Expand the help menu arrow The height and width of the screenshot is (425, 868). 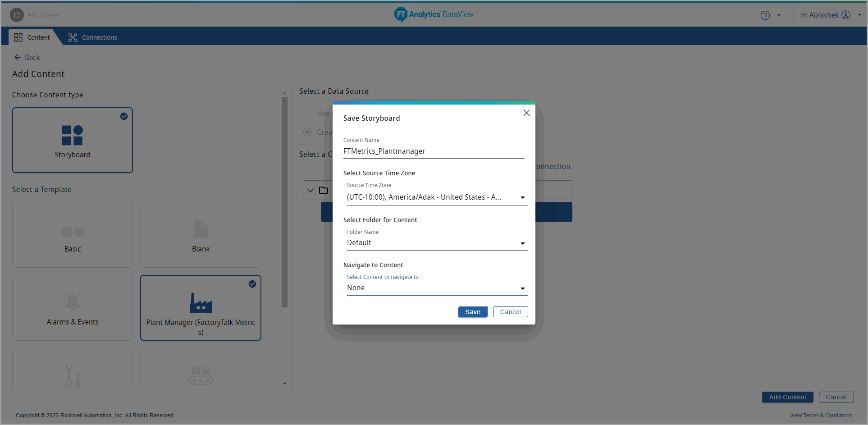(779, 15)
